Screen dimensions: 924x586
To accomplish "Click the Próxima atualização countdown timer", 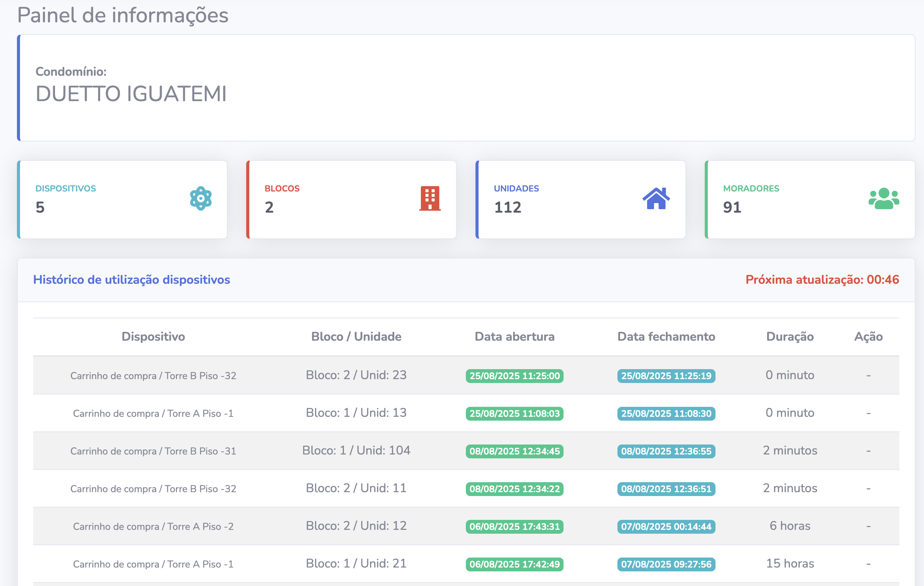I will (822, 280).
